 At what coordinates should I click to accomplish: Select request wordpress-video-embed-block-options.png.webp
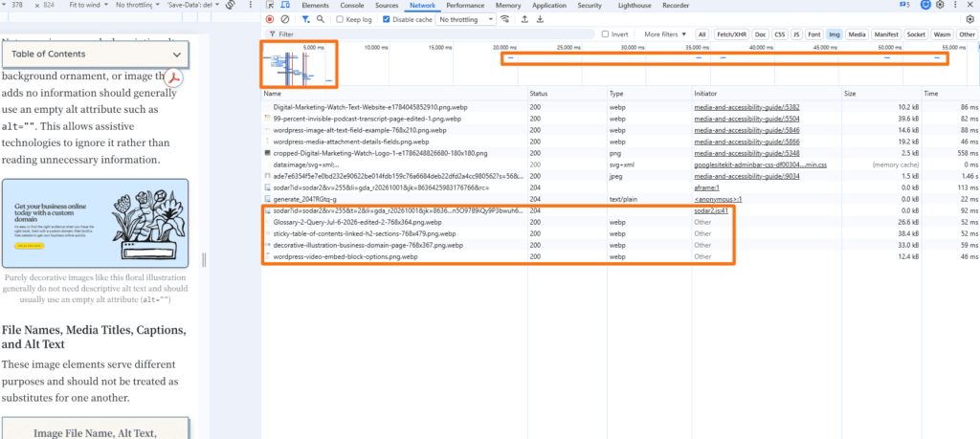(x=345, y=256)
